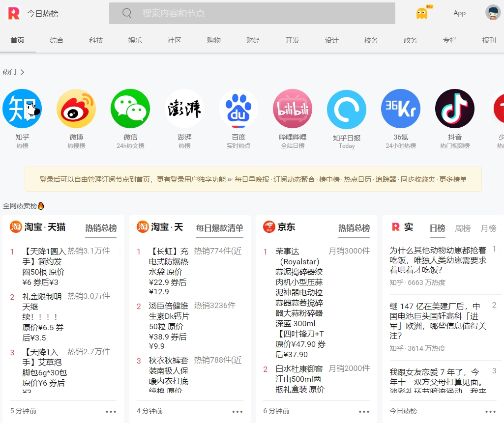Open the more options dots on 京东 card

pyautogui.click(x=364, y=412)
